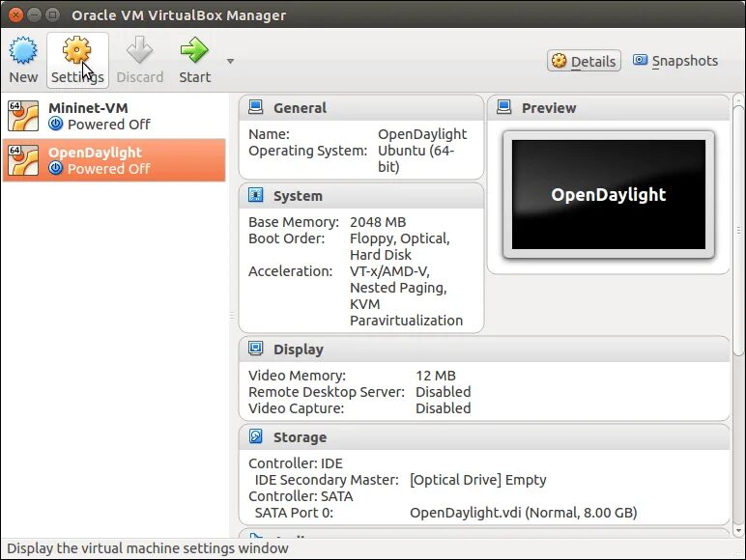Select the Mininet-VM machine entry
Image resolution: width=746 pixels, height=560 pixels.
tap(114, 116)
